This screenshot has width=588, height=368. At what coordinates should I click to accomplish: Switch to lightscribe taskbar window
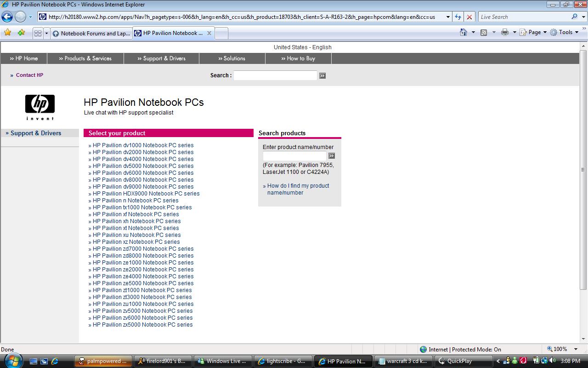coord(283,361)
